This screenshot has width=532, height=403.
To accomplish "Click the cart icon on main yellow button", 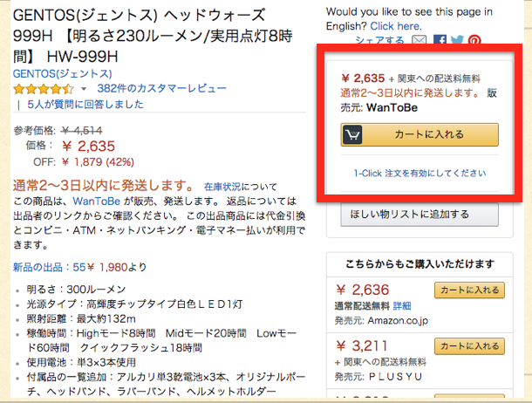I will click(x=352, y=134).
